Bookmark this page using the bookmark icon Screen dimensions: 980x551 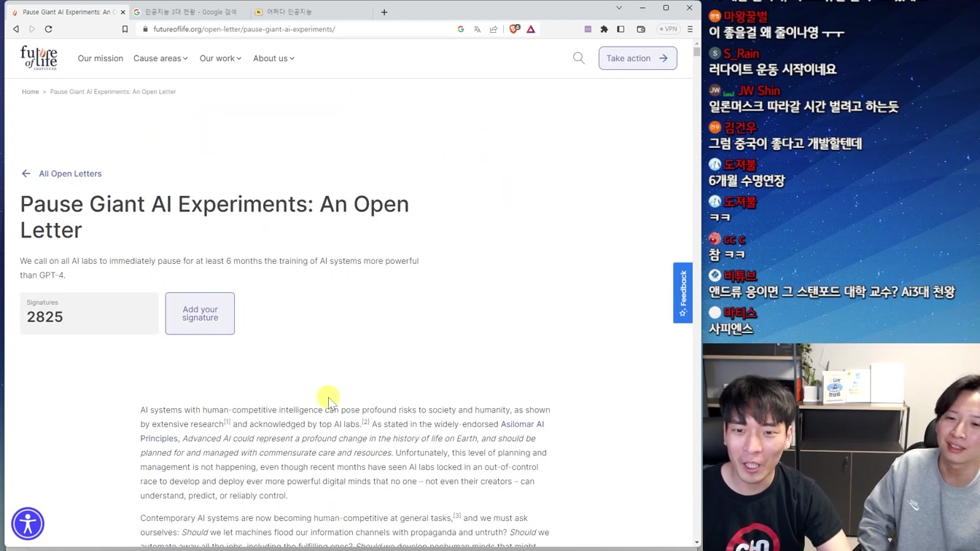[x=125, y=29]
